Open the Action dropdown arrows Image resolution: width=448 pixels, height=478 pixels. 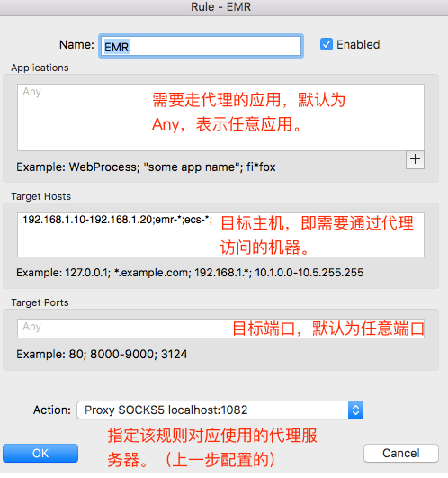point(355,410)
